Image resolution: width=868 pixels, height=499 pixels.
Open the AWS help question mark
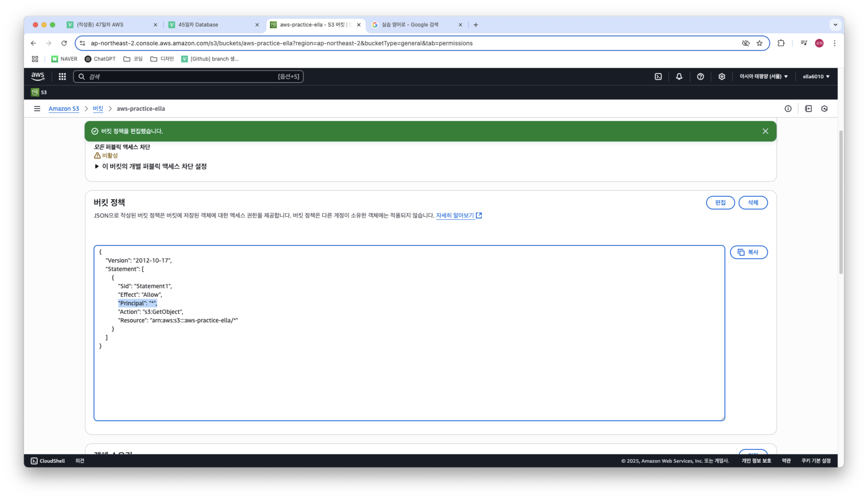click(700, 76)
